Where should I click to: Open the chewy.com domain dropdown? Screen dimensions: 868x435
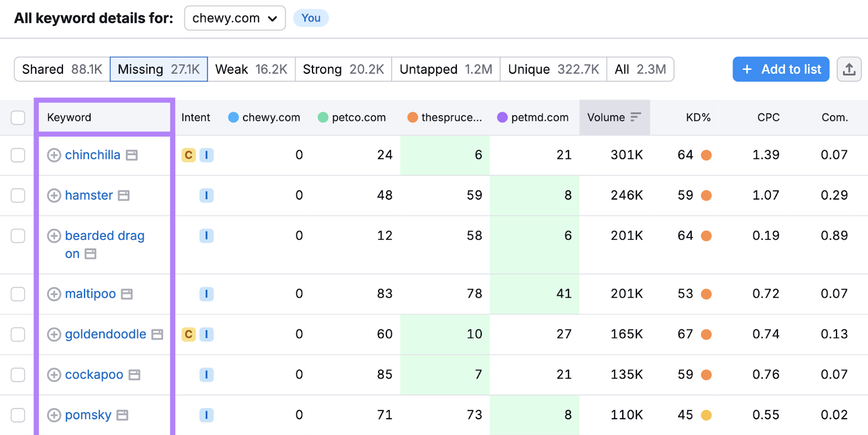(x=235, y=18)
